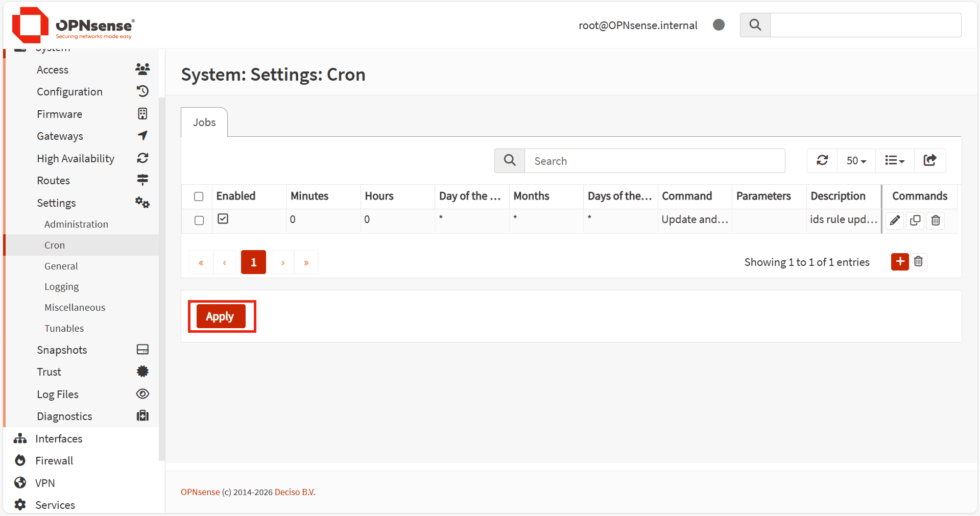The image size is (980, 516).
Task: Disable the job using Enabled checkbox
Action: [223, 219]
